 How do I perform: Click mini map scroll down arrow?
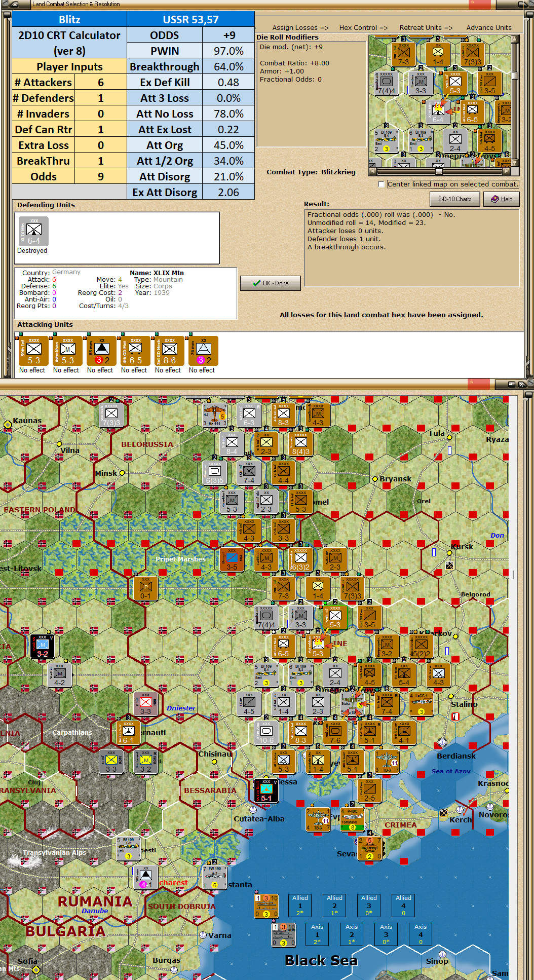point(515,163)
